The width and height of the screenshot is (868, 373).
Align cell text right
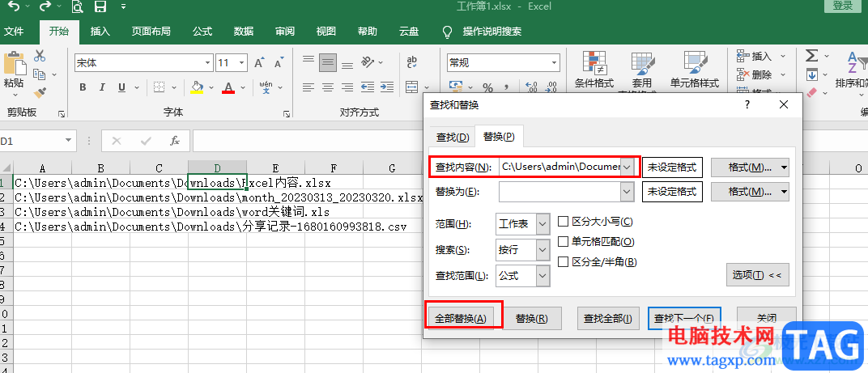347,87
